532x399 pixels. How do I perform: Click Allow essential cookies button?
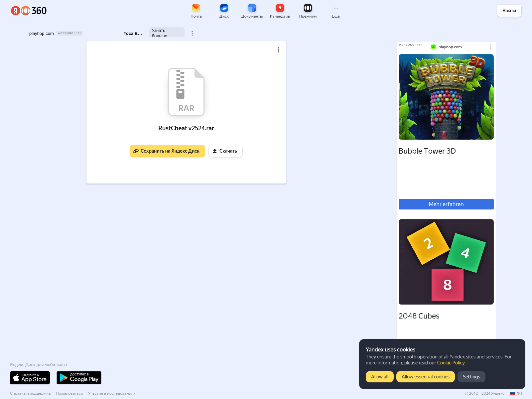click(x=426, y=377)
